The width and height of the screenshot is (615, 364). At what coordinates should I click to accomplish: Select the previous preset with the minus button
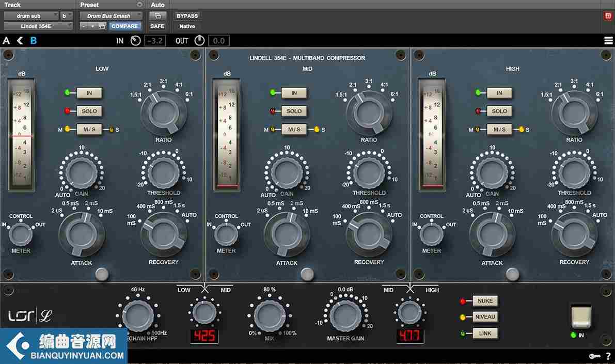tap(84, 26)
